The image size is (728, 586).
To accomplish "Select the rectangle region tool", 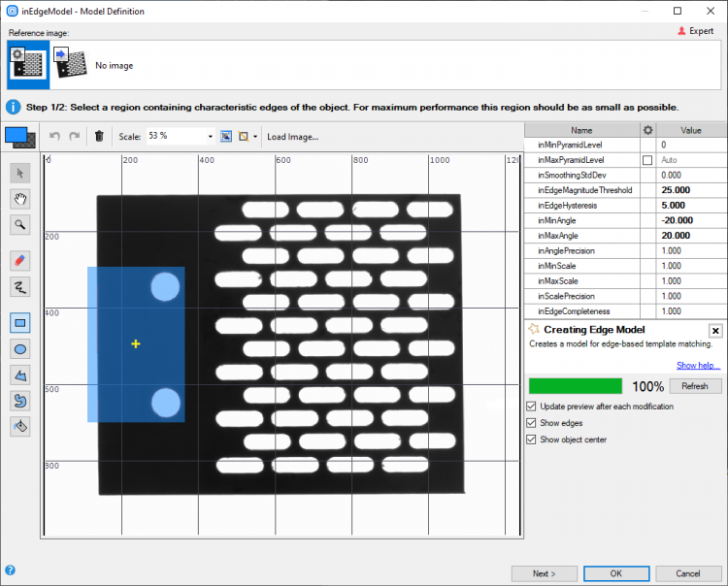I will pyautogui.click(x=19, y=323).
